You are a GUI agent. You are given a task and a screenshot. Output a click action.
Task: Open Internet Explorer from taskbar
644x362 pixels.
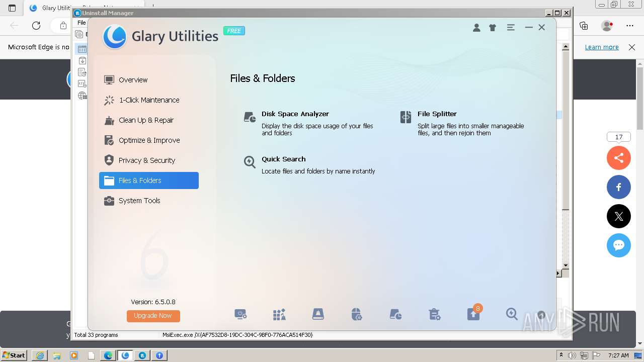pos(39,355)
